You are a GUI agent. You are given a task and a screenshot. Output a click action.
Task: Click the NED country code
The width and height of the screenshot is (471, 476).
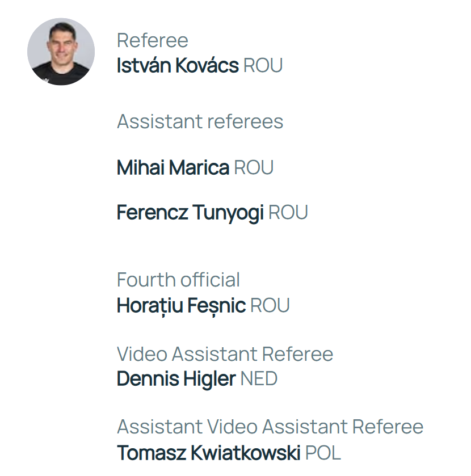[259, 378]
